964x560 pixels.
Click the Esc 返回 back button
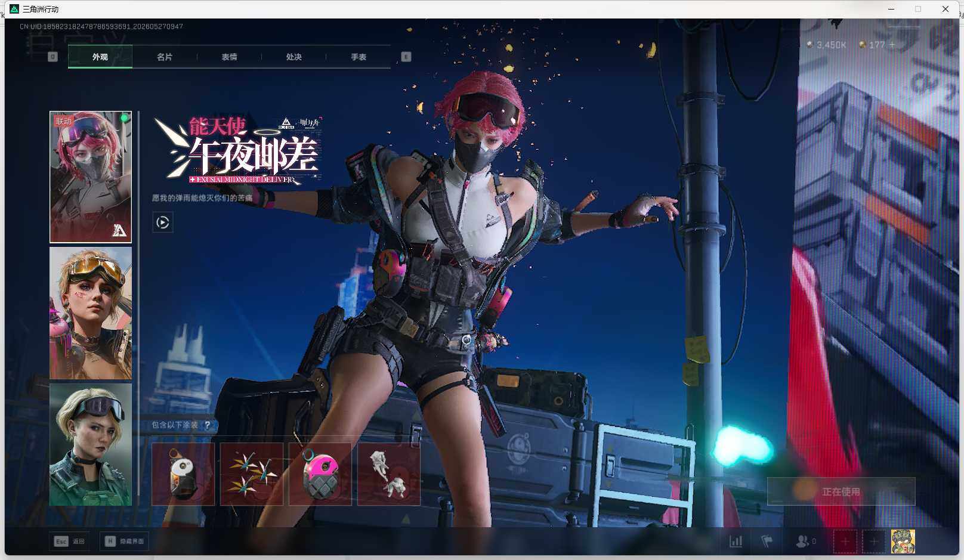point(70,542)
